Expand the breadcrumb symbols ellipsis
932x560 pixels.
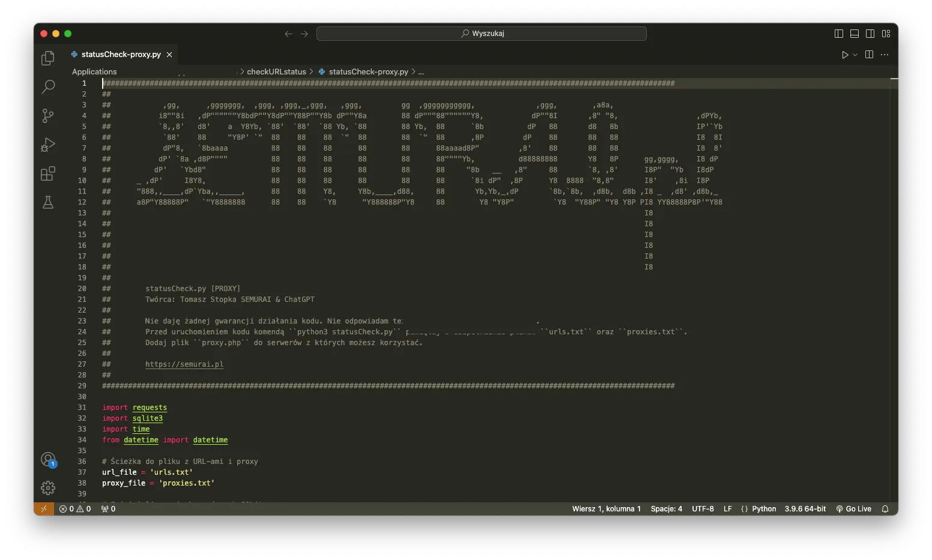421,71
